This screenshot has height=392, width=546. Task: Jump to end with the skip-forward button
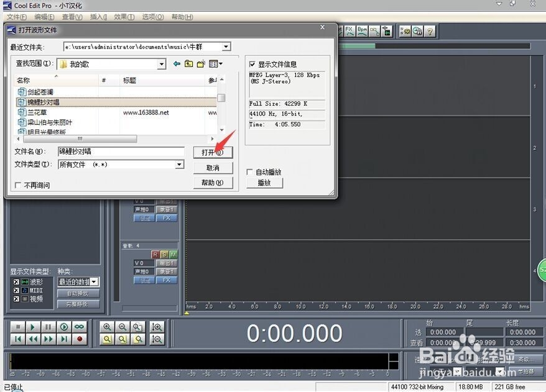coord(63,339)
